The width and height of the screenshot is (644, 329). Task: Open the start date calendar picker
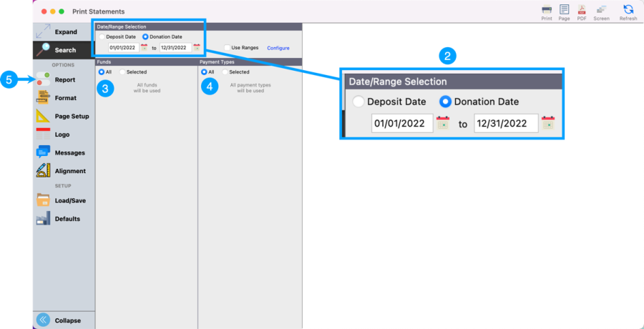(x=144, y=48)
